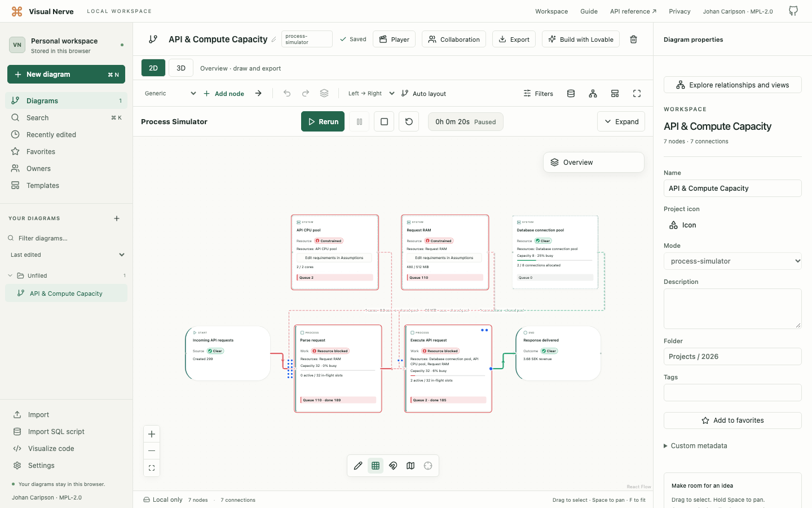The height and width of the screenshot is (508, 812).
Task: Click the undo arrow in toolbar
Action: pos(287,93)
